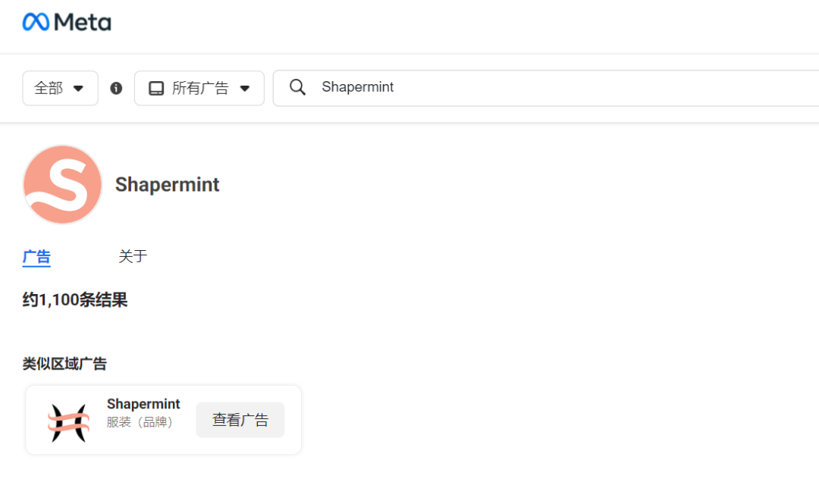Click the Meta infinity logo symbol
Viewport: 819px width, 504px height.
coord(36,22)
